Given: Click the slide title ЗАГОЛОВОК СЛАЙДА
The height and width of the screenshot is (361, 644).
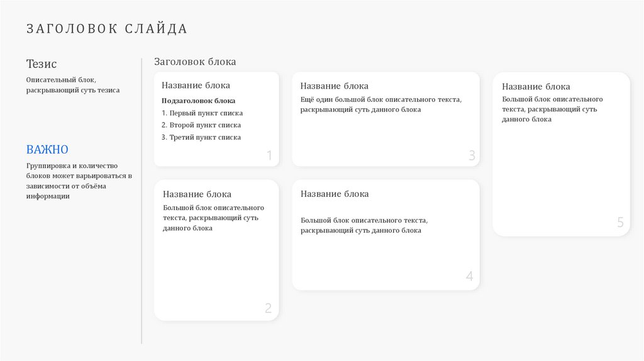Looking at the screenshot, I should (107, 29).
